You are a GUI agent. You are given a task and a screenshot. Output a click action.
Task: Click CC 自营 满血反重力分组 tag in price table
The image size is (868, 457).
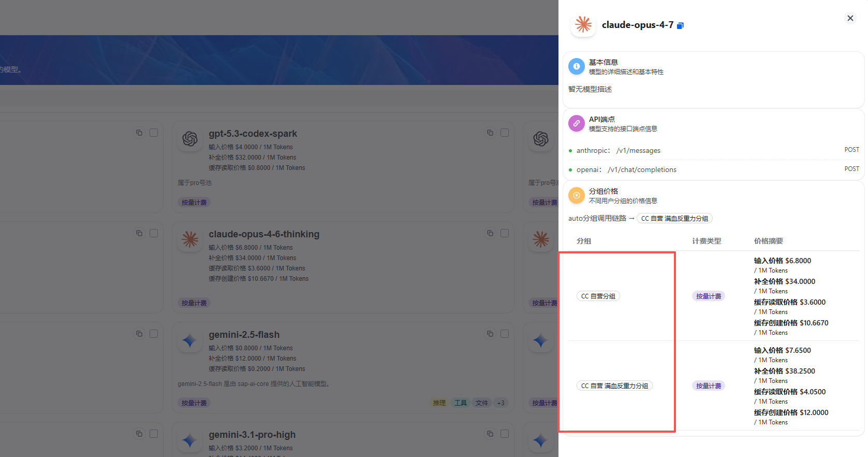614,386
